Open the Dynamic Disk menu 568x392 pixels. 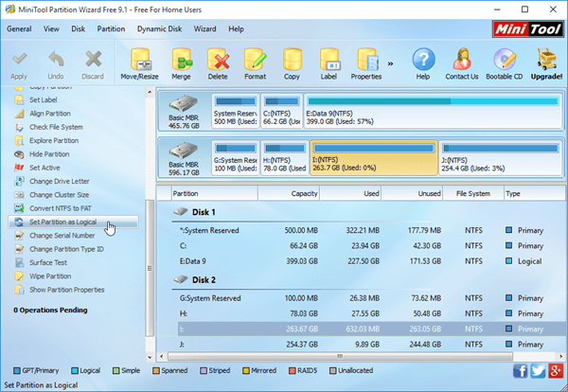159,29
